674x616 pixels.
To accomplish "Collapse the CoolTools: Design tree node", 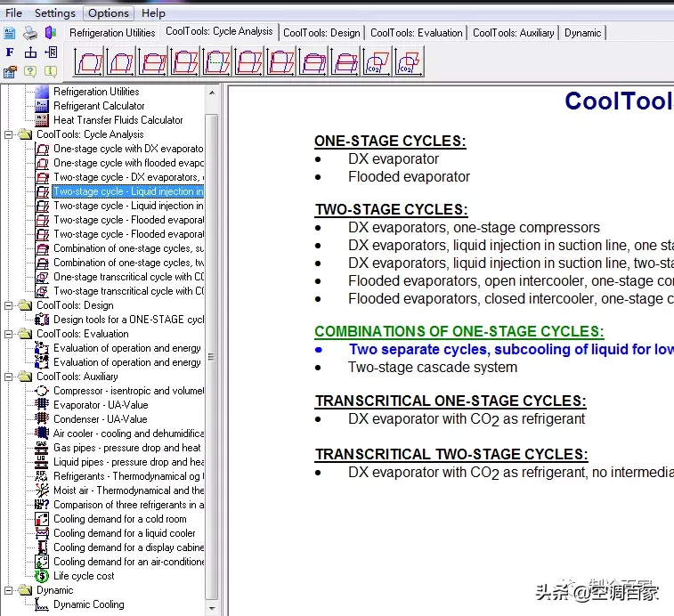I will coord(8,305).
